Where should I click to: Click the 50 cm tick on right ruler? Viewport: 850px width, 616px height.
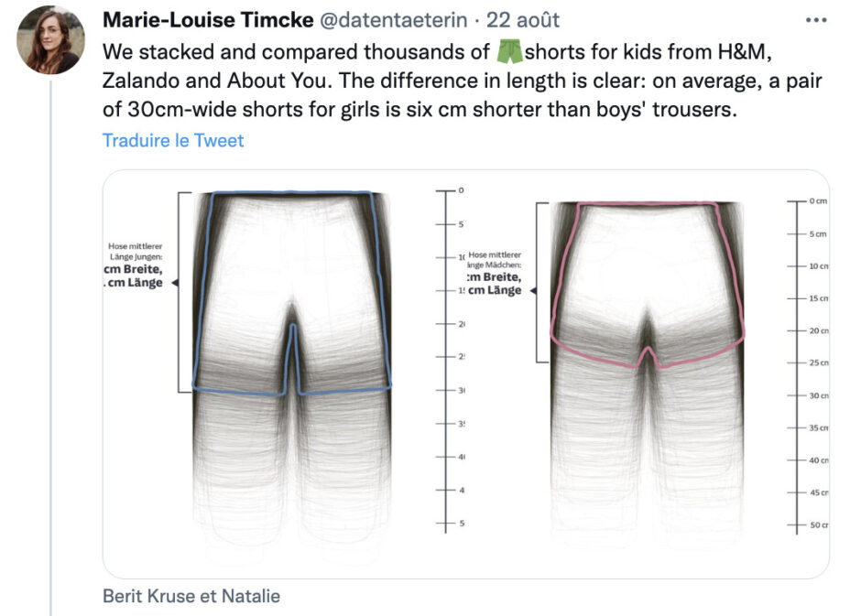click(808, 525)
